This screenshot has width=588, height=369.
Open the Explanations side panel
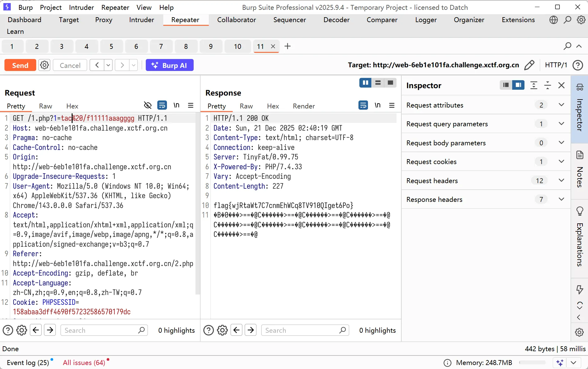(x=579, y=237)
